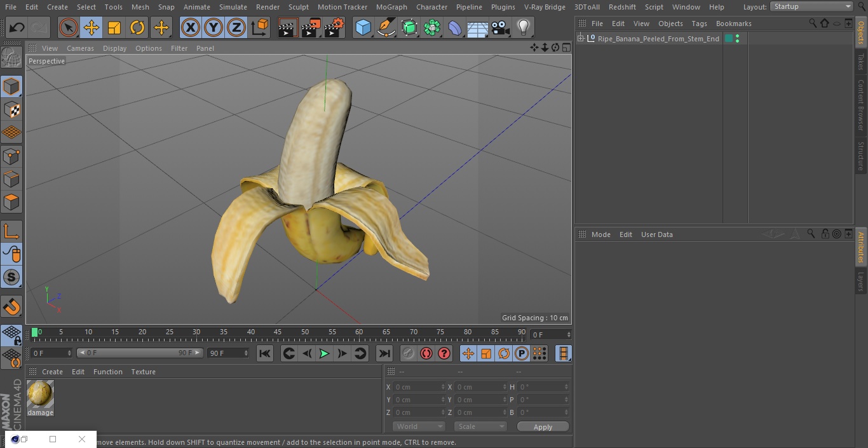Expand the Ripe_Banana_Peeled_From_Stem_End object tree
The image size is (868, 448).
[580, 39]
